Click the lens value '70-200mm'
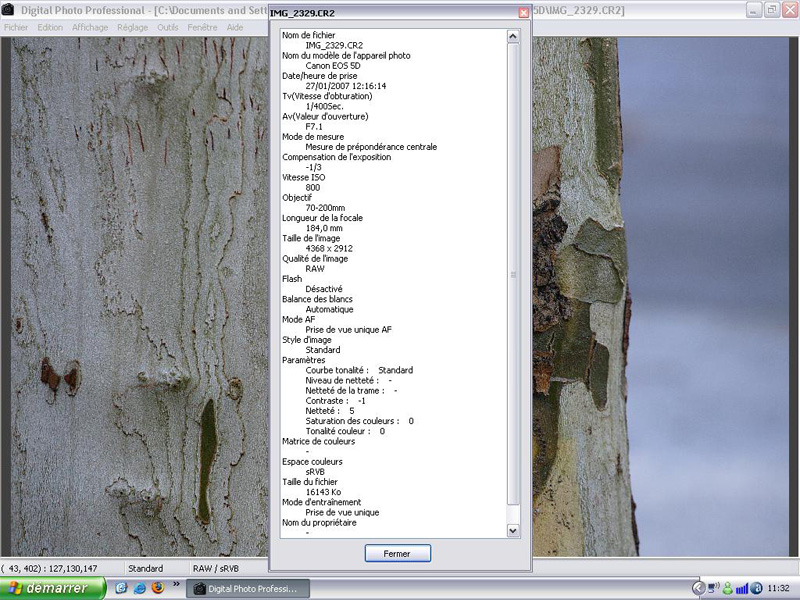The width and height of the screenshot is (800, 606). (x=325, y=208)
